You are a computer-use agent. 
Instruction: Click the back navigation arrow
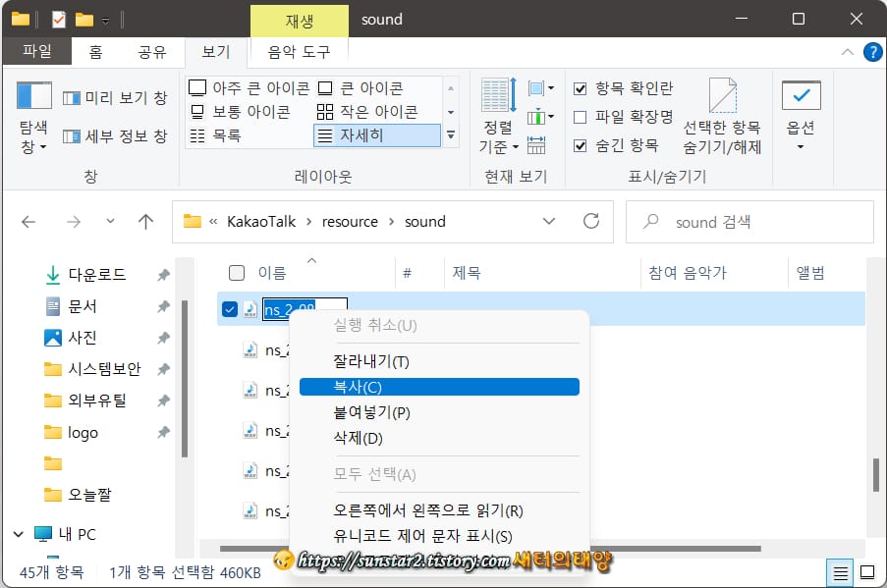point(28,222)
